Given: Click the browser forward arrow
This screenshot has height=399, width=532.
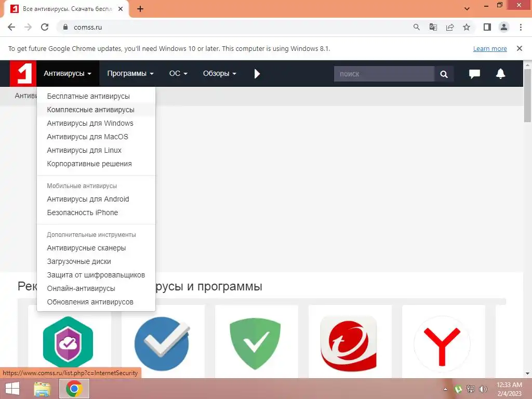Looking at the screenshot, I should point(28,27).
